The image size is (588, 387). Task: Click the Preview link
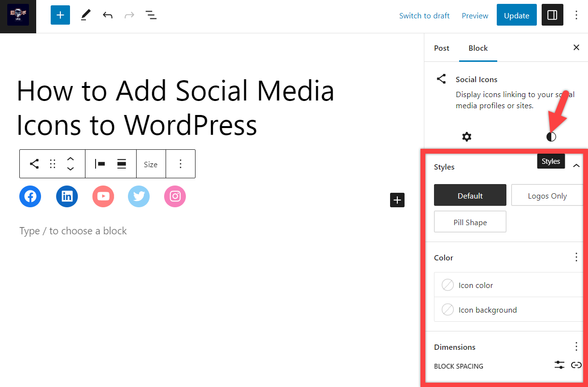(x=475, y=15)
